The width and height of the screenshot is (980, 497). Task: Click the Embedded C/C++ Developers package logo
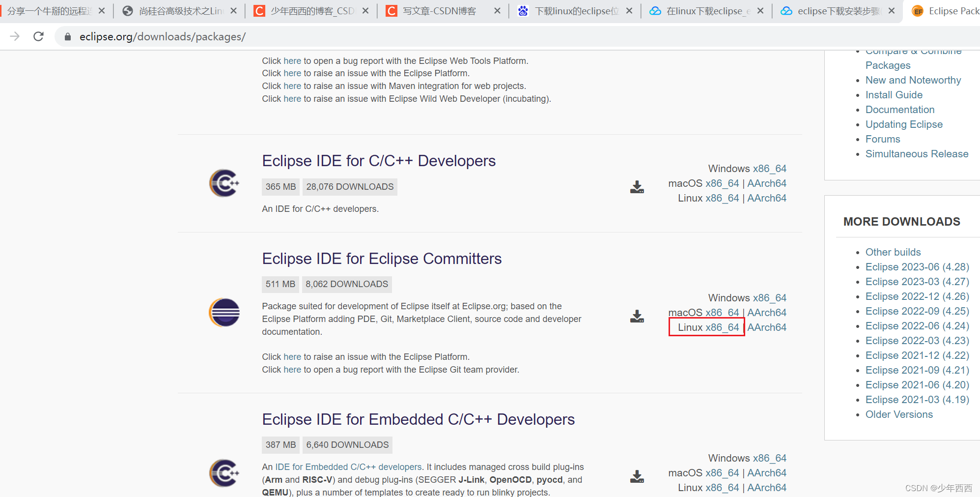tap(224, 473)
